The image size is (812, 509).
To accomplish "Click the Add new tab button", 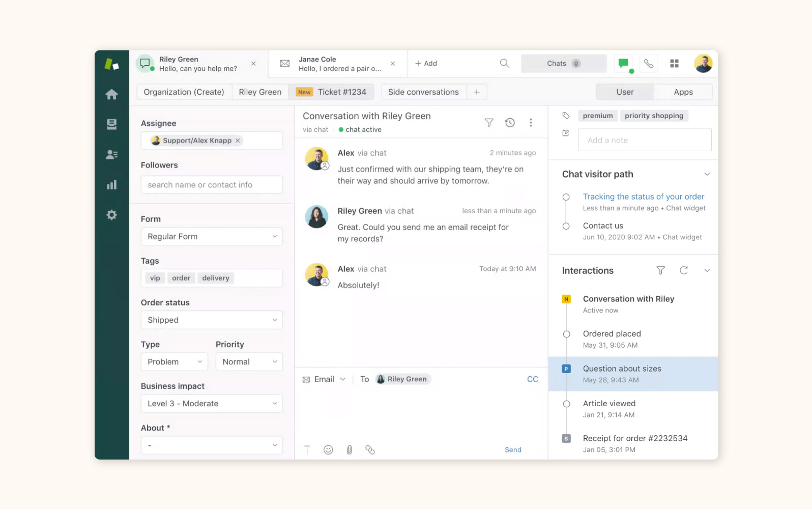I will (x=426, y=64).
